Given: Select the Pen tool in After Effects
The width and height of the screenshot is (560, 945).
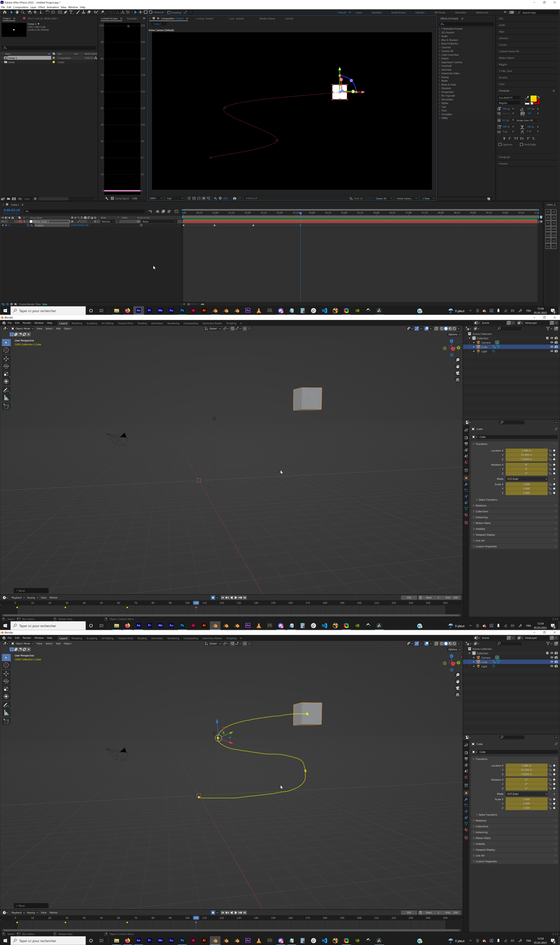Looking at the screenshot, I should 65,12.
